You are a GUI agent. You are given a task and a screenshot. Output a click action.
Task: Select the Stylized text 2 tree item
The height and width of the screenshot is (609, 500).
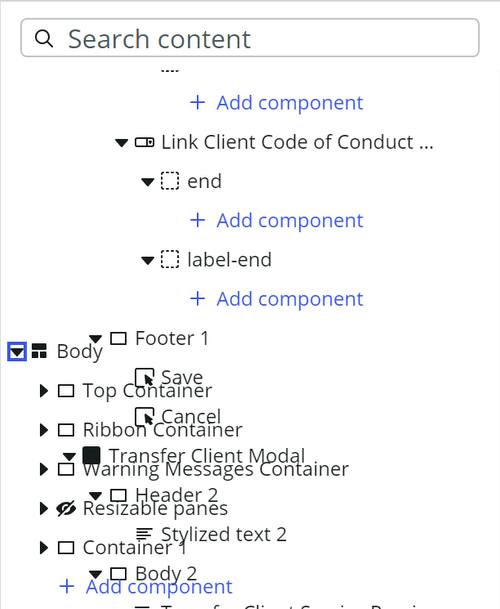[211, 534]
